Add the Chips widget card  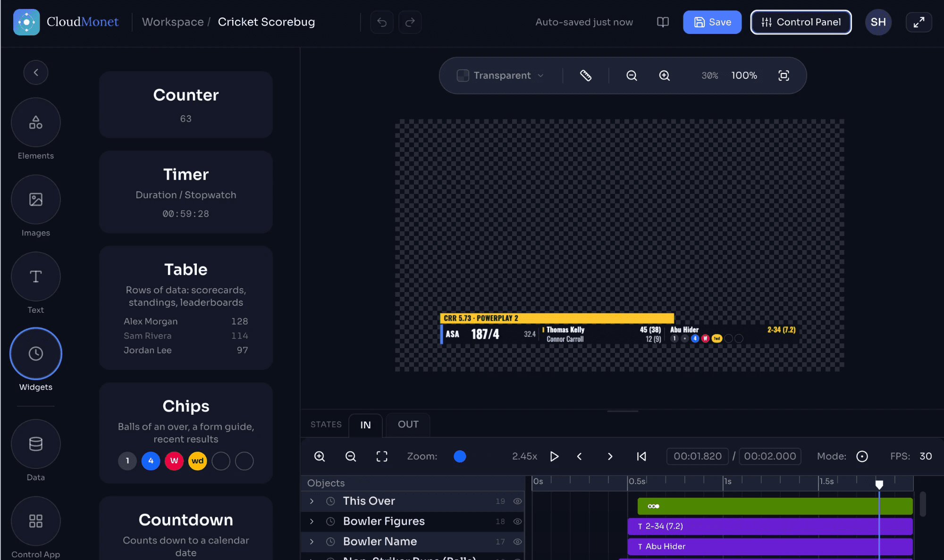coord(186,433)
